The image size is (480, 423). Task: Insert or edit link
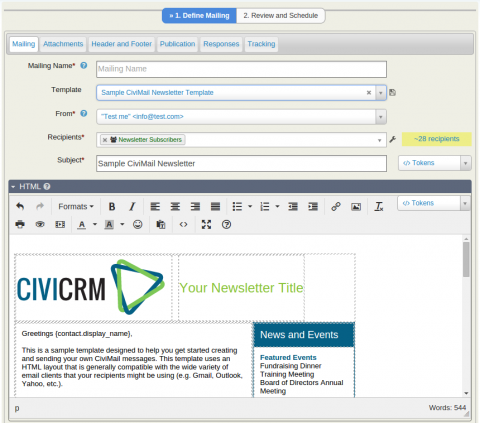336,207
